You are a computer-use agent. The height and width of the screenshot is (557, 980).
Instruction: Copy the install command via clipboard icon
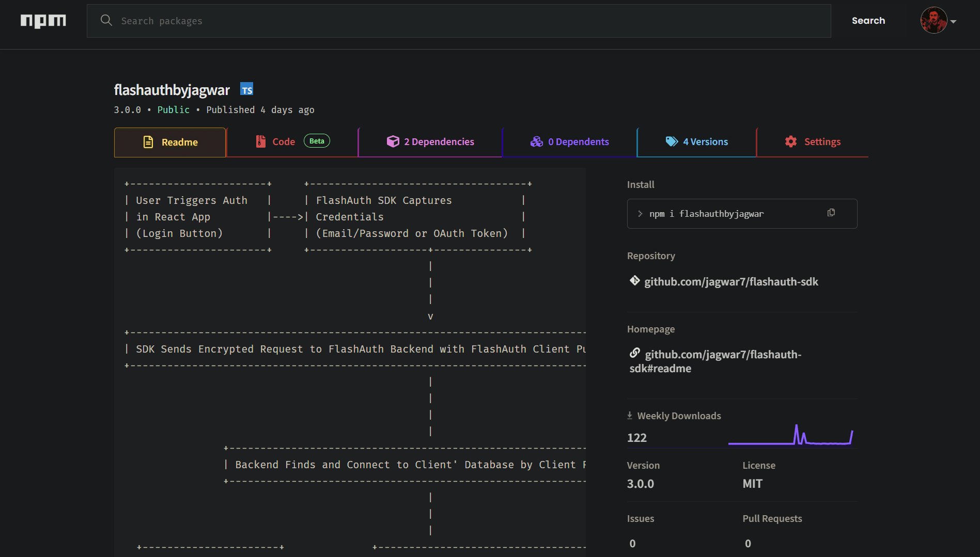click(831, 213)
